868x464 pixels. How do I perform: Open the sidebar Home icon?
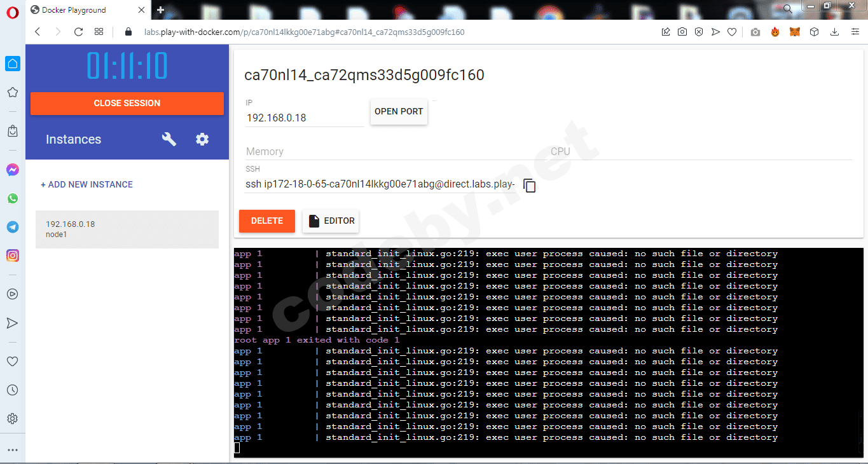[x=13, y=64]
